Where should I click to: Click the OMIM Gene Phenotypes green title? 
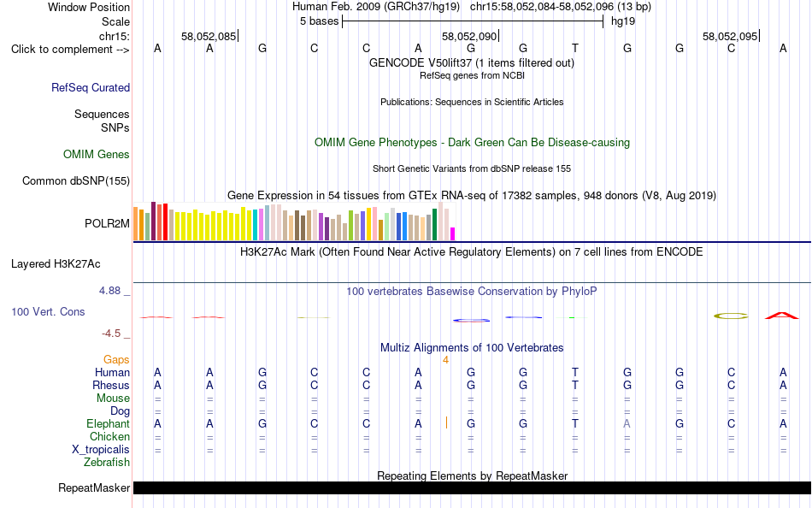pyautogui.click(x=473, y=143)
